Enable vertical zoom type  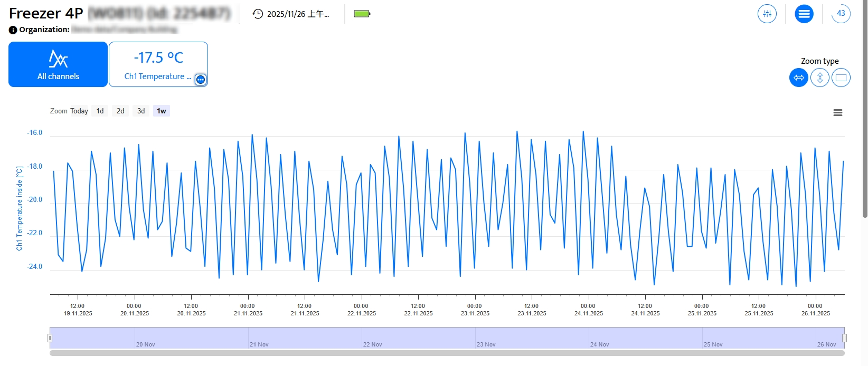point(819,78)
